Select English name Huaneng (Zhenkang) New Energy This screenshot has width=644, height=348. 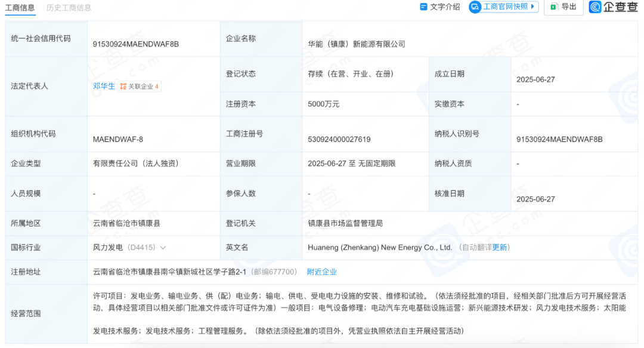point(379,247)
